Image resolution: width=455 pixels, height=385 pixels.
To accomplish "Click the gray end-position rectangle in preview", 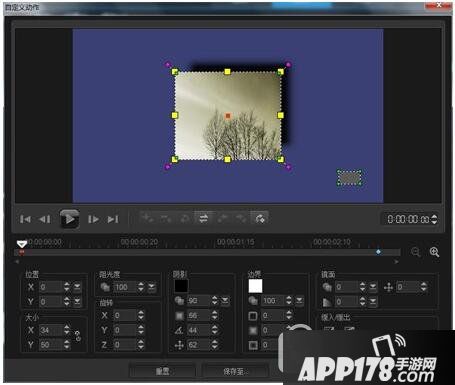I will [349, 178].
